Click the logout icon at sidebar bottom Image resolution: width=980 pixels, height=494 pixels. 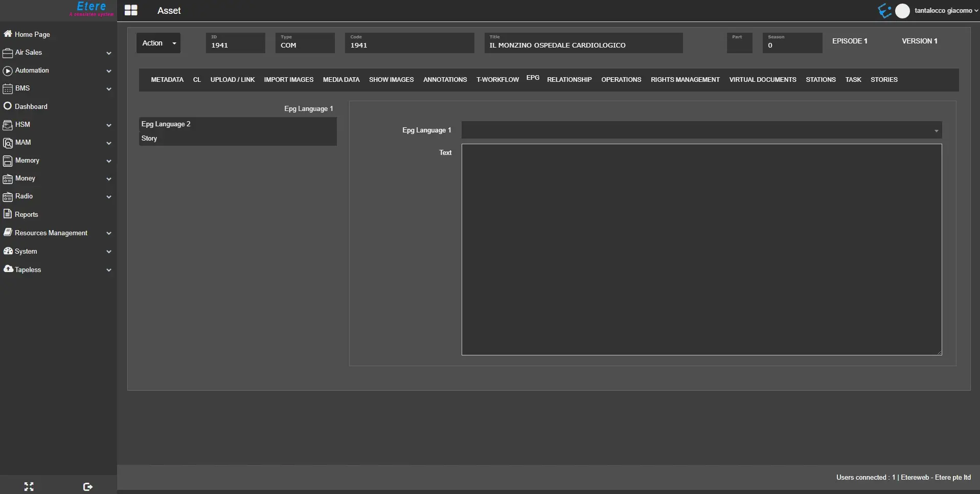click(87, 486)
